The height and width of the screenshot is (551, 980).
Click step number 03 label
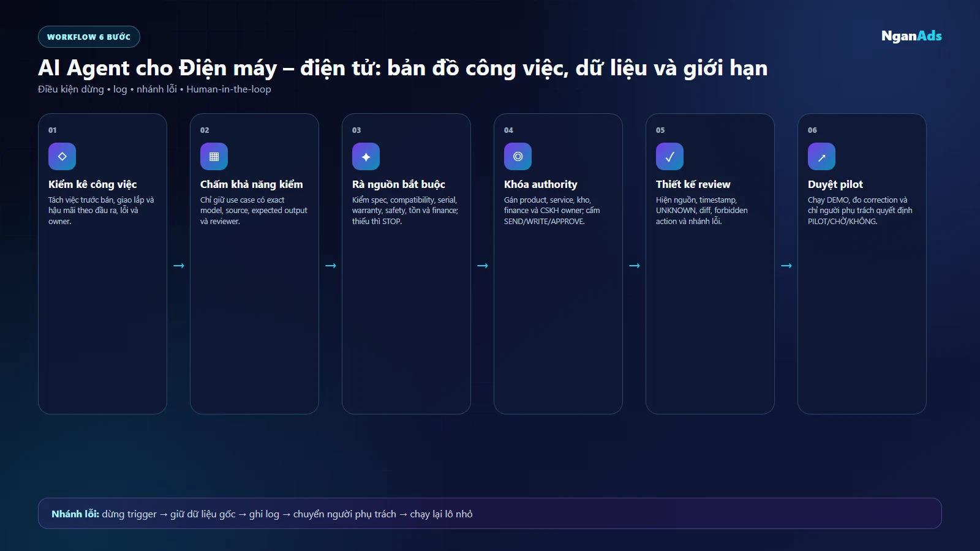pyautogui.click(x=356, y=130)
